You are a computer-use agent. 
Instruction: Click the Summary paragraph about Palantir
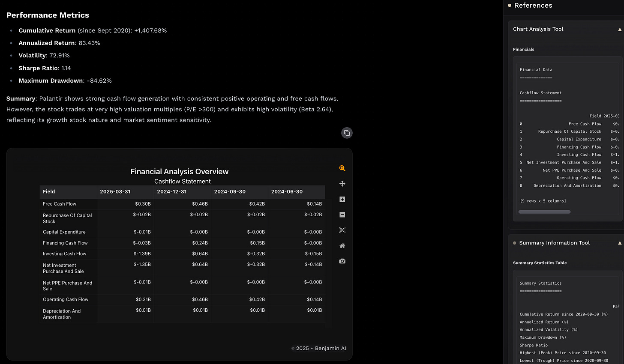coord(172,109)
